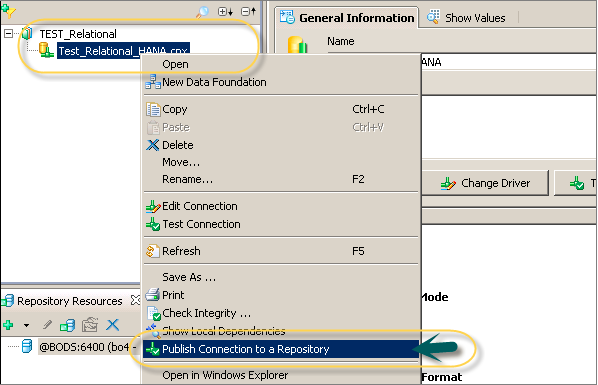Viewport: 598px width, 385px height.
Task: Open the General Information tab
Action: click(x=347, y=18)
